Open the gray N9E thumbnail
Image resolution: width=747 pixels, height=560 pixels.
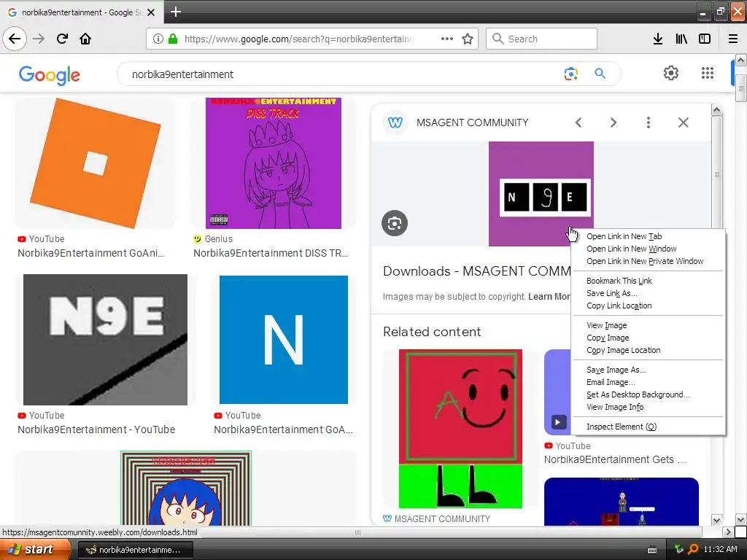pos(105,340)
